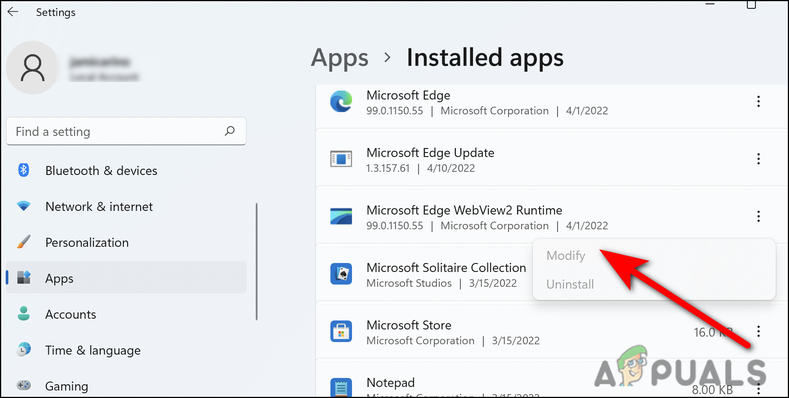Select the Apps category label
789x398 pixels.
59,279
